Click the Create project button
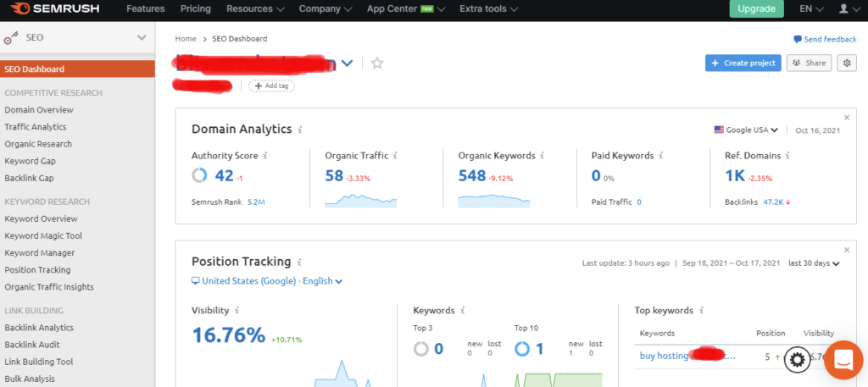Viewport: 868px width, 387px height. (x=743, y=63)
